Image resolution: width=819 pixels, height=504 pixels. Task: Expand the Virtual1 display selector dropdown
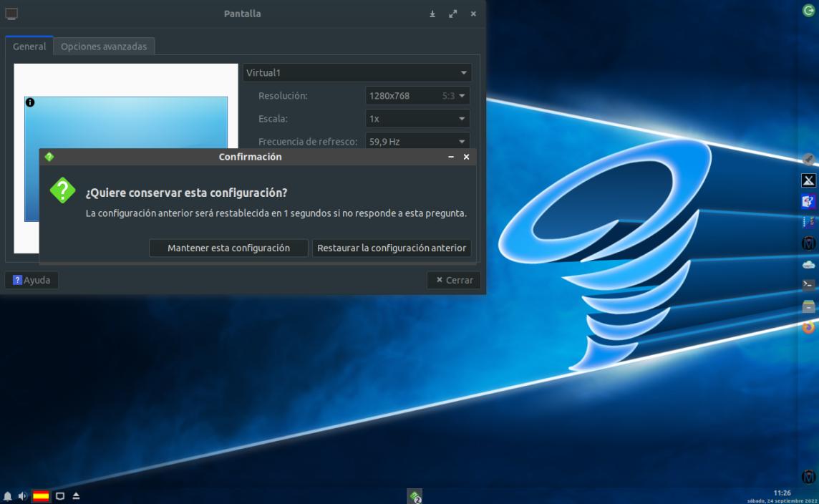point(357,73)
